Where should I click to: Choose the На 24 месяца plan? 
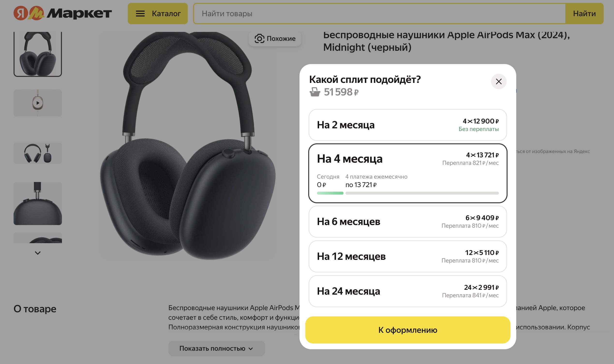(408, 291)
